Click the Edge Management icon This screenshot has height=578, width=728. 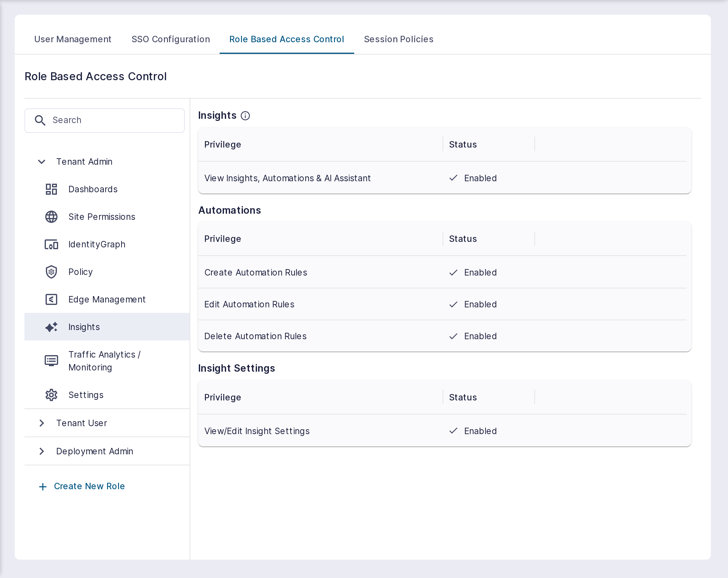point(51,299)
